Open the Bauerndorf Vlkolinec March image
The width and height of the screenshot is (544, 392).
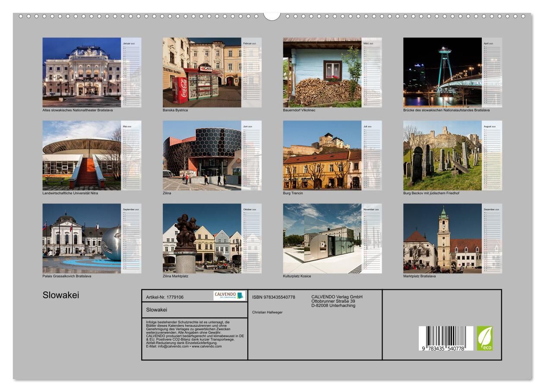tap(322, 72)
